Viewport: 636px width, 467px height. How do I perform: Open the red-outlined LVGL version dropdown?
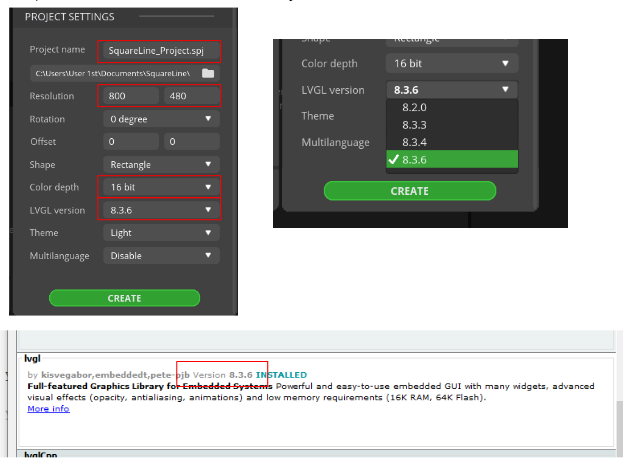click(161, 210)
